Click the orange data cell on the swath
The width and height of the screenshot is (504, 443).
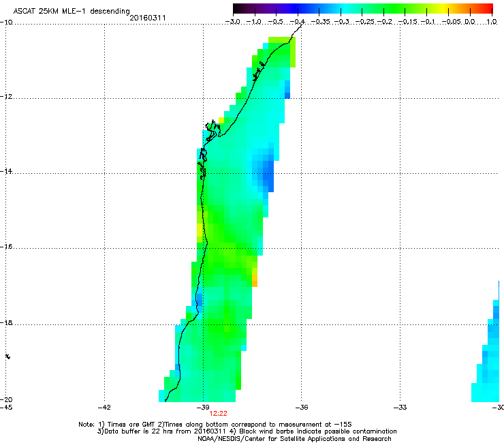(255, 281)
